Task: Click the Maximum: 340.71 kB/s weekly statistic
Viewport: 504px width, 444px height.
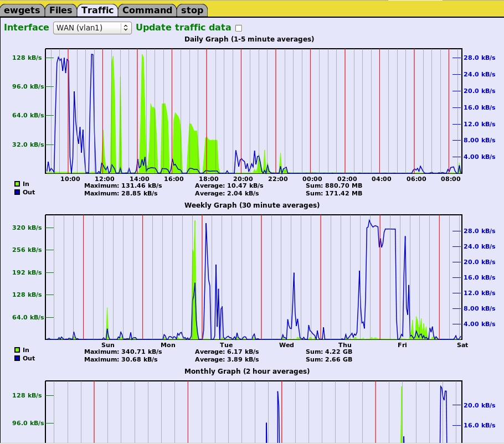Action: (x=121, y=352)
